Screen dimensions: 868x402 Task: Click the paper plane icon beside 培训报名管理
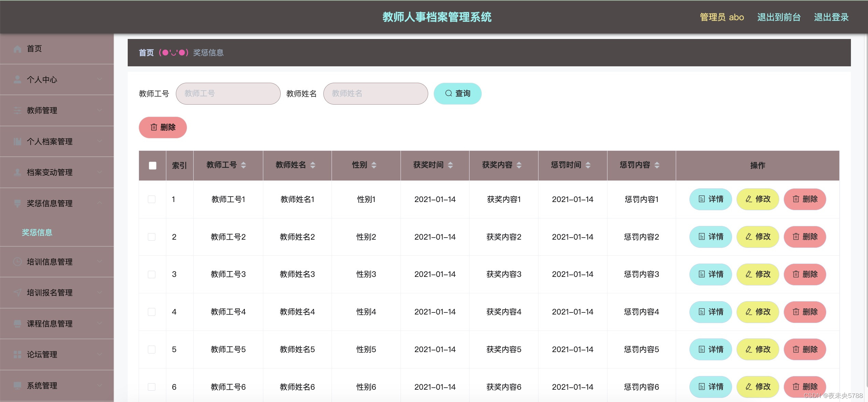click(17, 293)
